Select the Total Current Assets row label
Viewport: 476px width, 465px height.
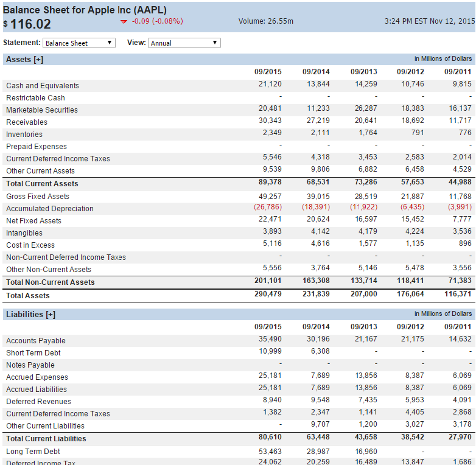pos(42,184)
